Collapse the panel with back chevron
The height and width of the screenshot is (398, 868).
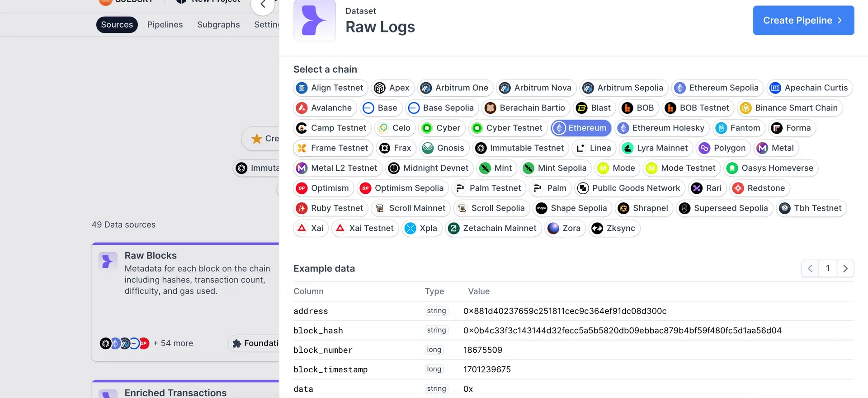[263, 5]
